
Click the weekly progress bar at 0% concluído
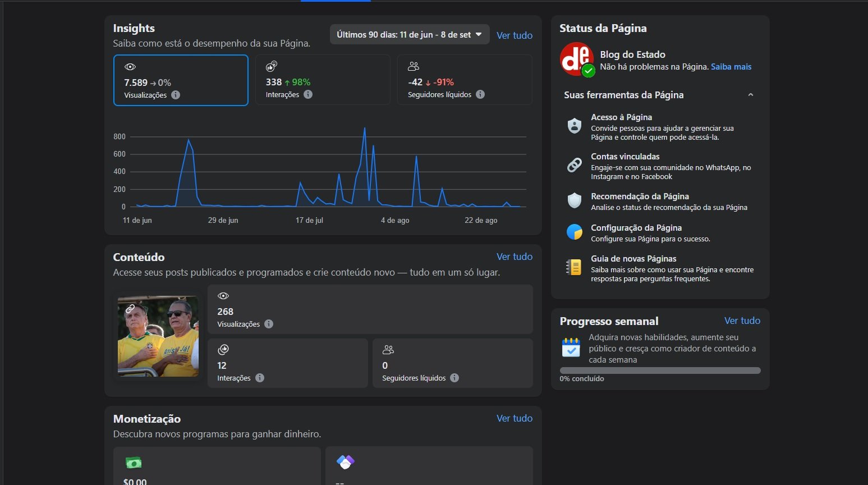(660, 370)
